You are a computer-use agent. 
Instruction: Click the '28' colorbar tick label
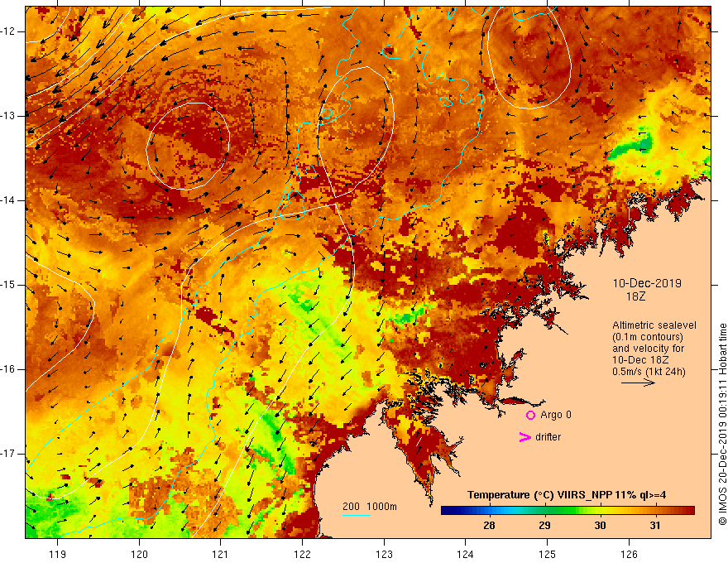(x=489, y=526)
